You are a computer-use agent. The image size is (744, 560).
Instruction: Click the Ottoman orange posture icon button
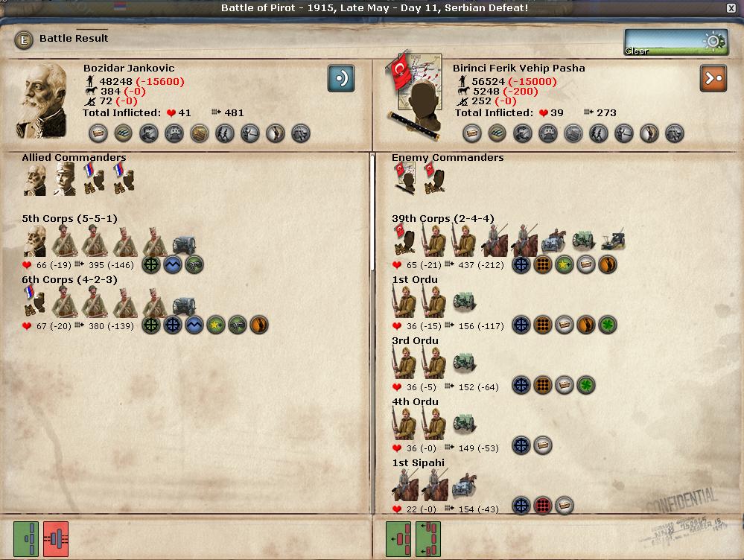coord(713,78)
